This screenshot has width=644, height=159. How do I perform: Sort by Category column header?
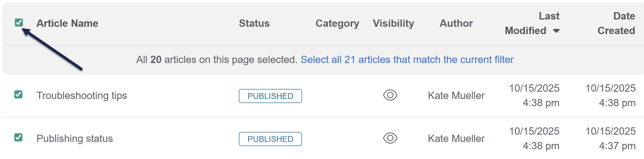pyautogui.click(x=337, y=23)
